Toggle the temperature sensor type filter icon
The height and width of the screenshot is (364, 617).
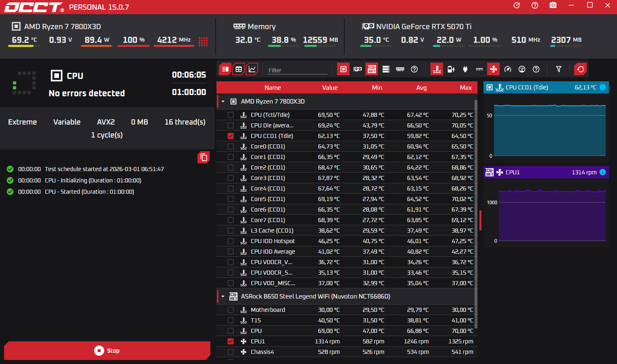(437, 69)
